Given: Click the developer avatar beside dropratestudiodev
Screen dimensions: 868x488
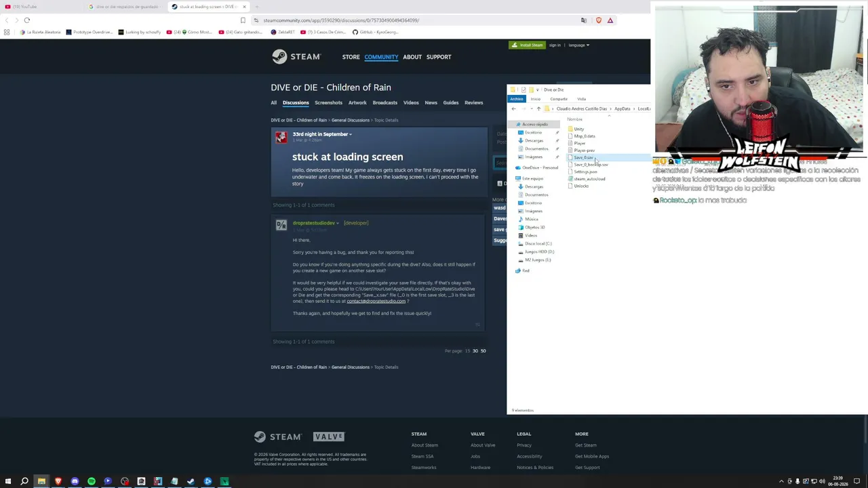Looking at the screenshot, I should pos(281,225).
